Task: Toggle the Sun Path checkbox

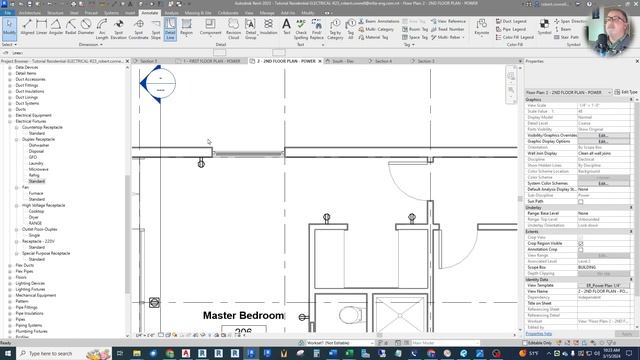Action: coord(580,202)
